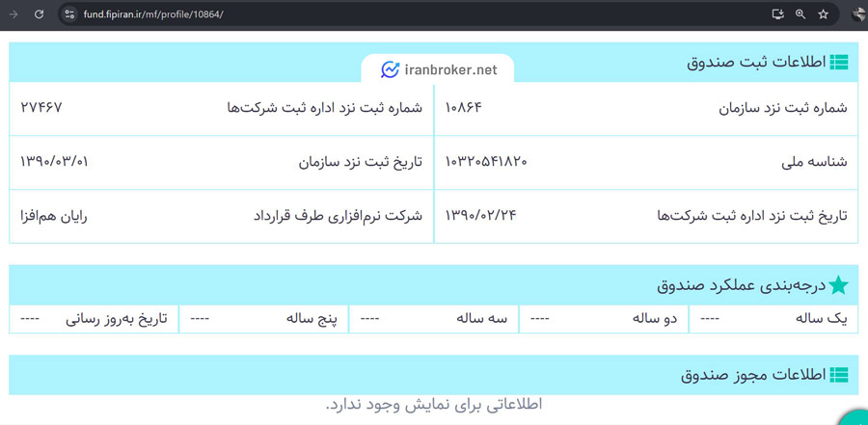Viewport: 868px width, 425px height.
Task: Click the list icon beside اطلاعات مجوز صندوق
Action: [839, 375]
